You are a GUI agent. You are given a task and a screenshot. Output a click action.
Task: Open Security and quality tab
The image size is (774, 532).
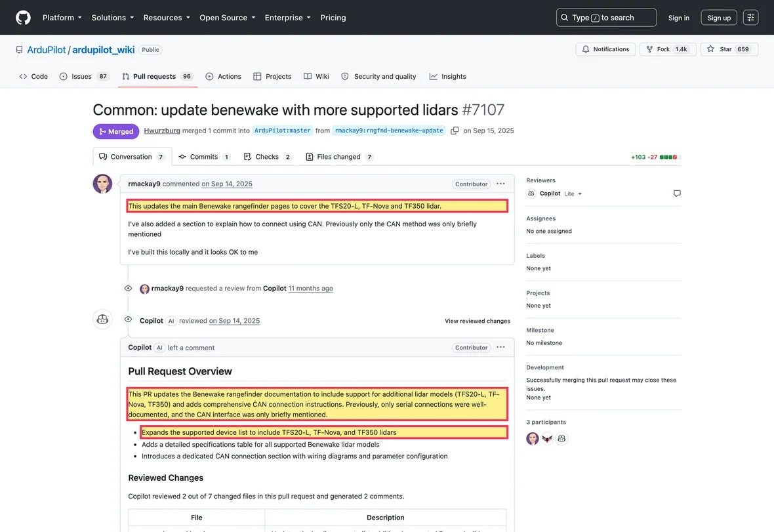(x=379, y=77)
